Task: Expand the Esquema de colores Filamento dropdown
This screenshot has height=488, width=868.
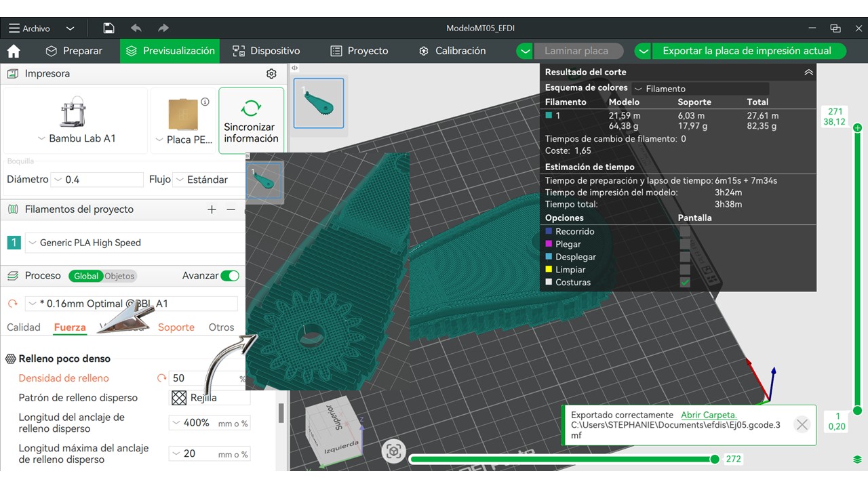Action: click(x=700, y=89)
